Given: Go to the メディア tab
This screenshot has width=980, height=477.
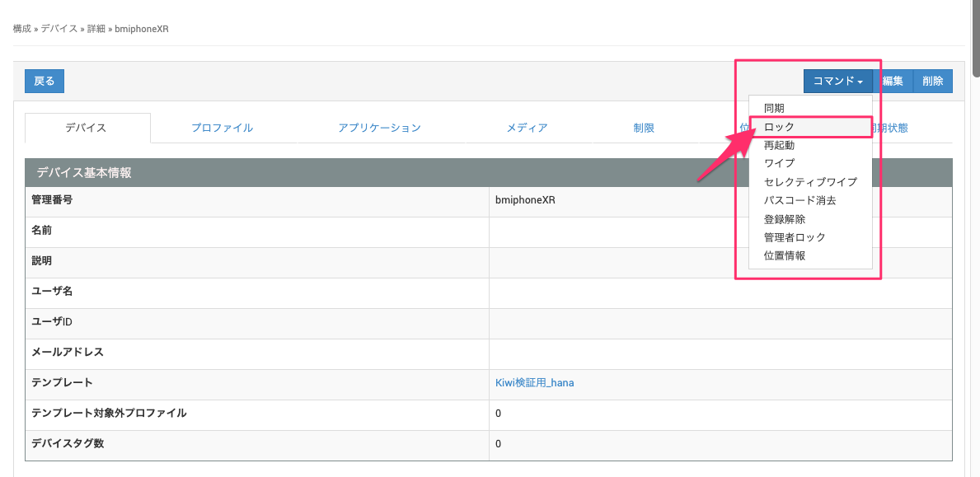Looking at the screenshot, I should tap(527, 128).
